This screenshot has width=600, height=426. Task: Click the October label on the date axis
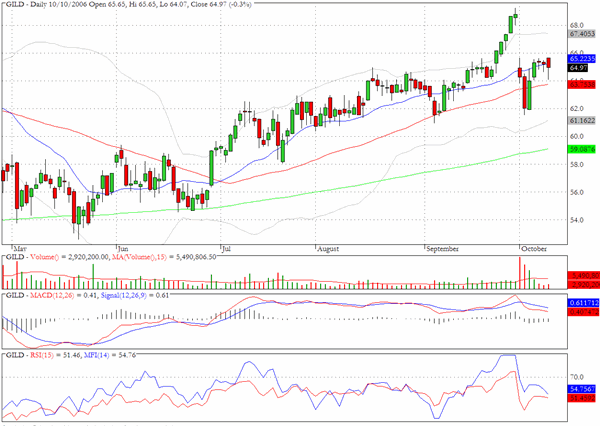tap(534, 249)
